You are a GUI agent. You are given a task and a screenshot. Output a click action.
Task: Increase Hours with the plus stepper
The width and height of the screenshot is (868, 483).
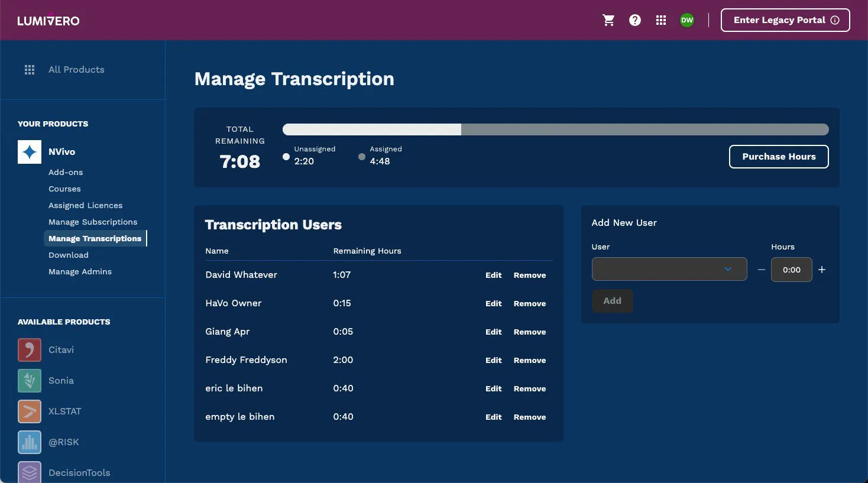tap(821, 269)
